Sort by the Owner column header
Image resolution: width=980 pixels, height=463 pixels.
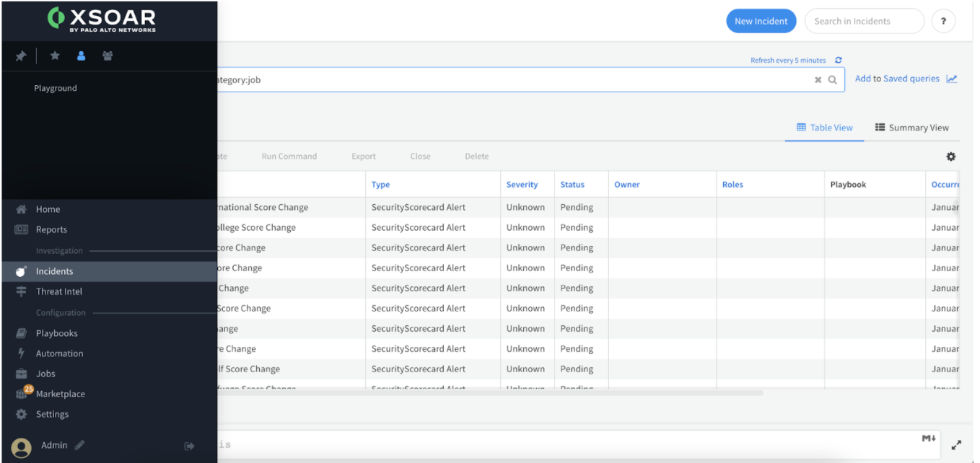point(627,185)
